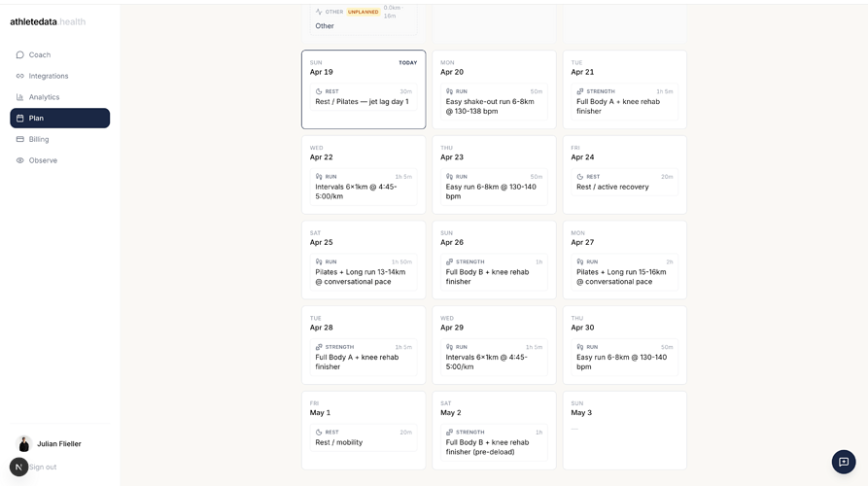Click the athletedata.health logo

[x=48, y=21]
